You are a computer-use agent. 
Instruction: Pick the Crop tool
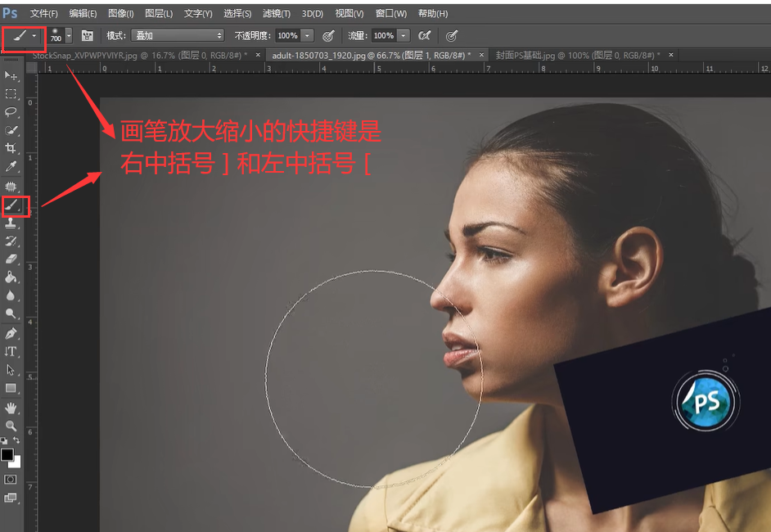click(11, 148)
